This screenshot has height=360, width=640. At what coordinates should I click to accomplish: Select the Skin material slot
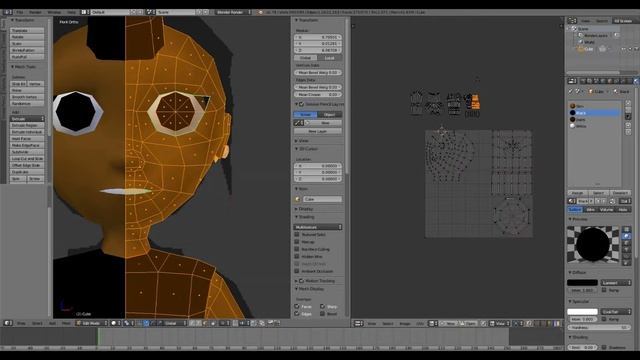(594, 106)
